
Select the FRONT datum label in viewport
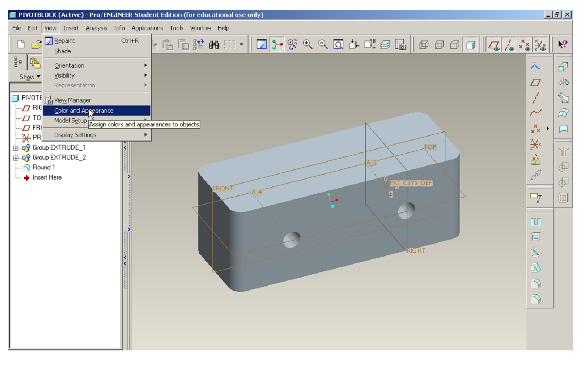point(223,188)
